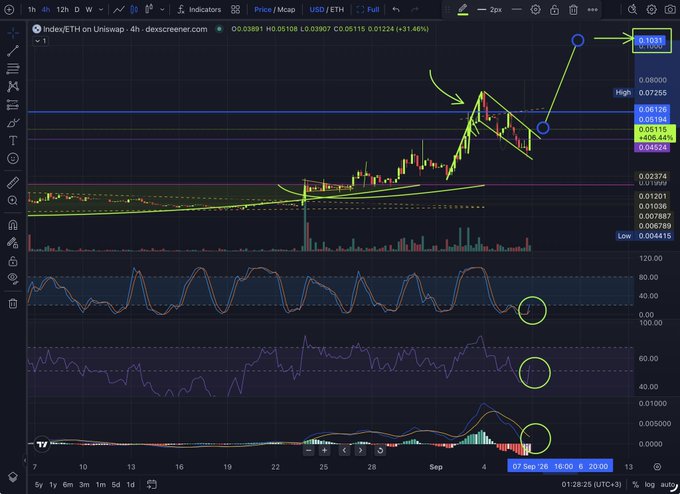Toggle auto scale mode
The height and width of the screenshot is (494, 680).
(667, 484)
